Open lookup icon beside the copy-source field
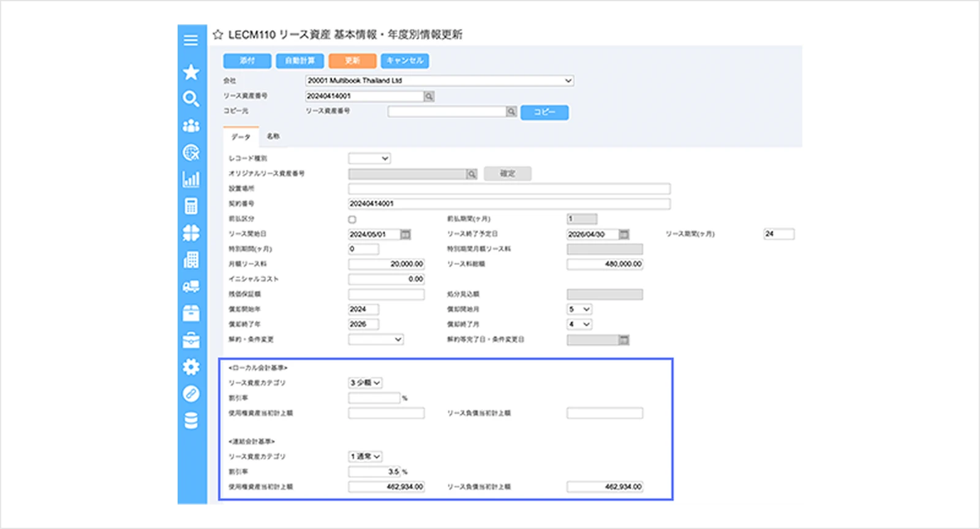This screenshot has height=529, width=980. tap(511, 111)
